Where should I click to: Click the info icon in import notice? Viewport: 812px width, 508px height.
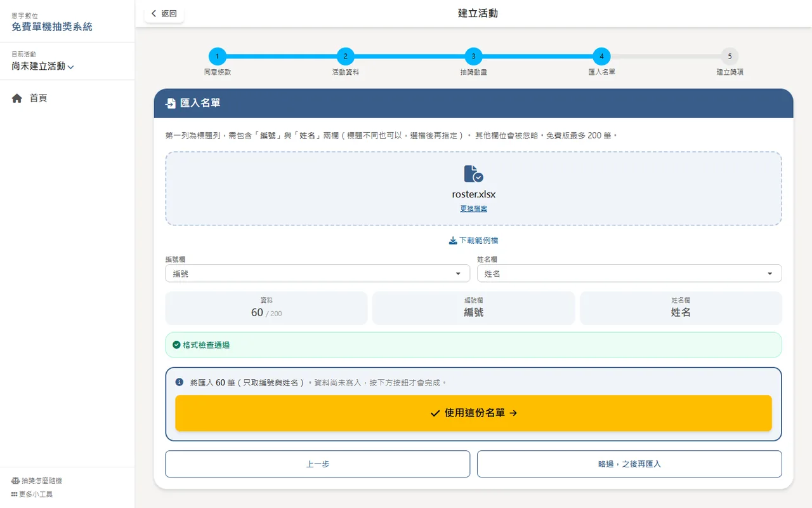tap(180, 382)
